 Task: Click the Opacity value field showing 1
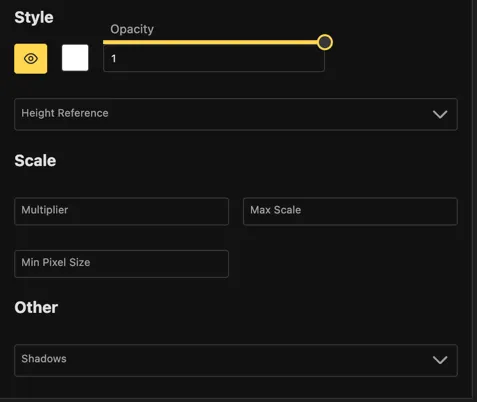pyautogui.click(x=214, y=59)
